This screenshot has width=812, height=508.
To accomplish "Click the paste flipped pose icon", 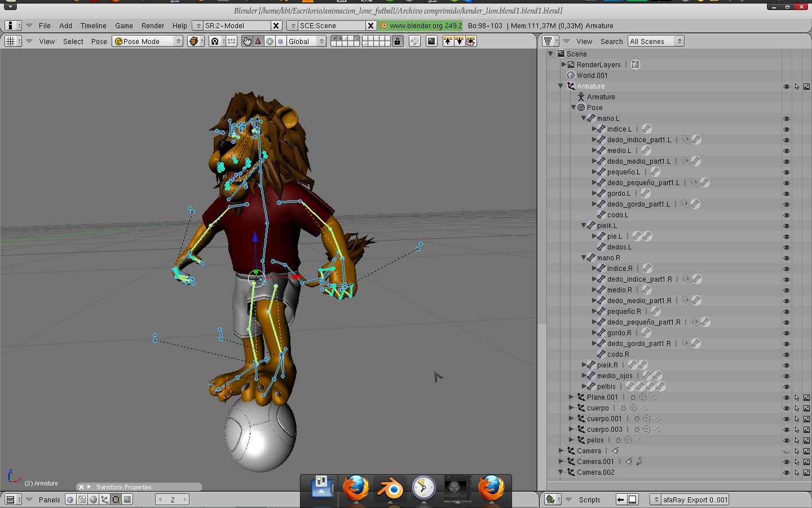I will click(471, 41).
